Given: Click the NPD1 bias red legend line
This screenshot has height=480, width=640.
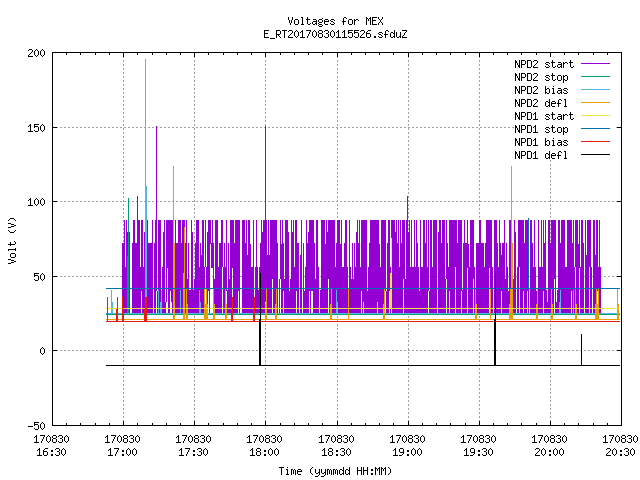Looking at the screenshot, I should [595, 142].
